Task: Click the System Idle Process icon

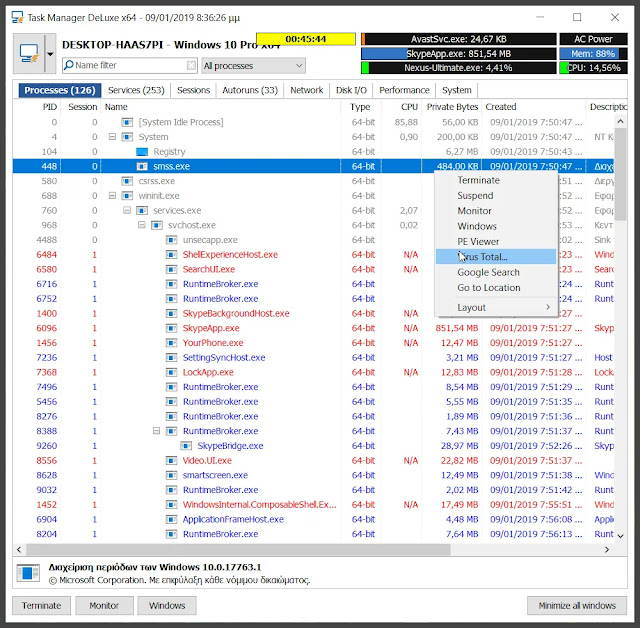Action: click(x=127, y=122)
